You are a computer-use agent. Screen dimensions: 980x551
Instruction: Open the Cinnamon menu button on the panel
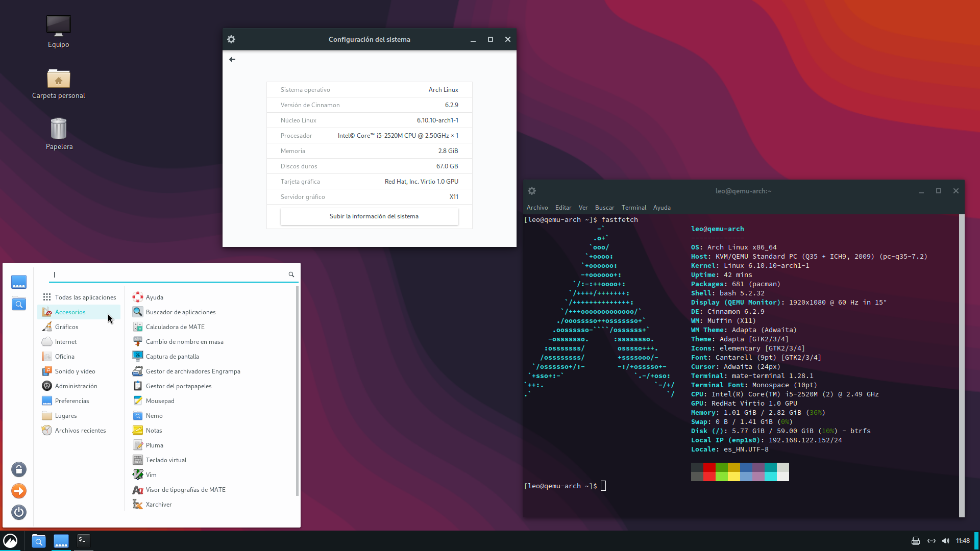tap(10, 541)
